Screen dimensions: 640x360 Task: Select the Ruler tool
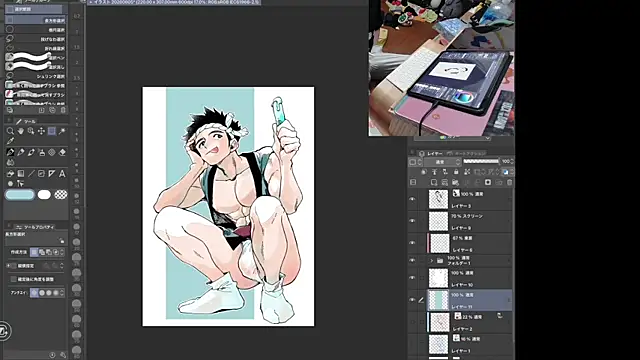(52, 173)
